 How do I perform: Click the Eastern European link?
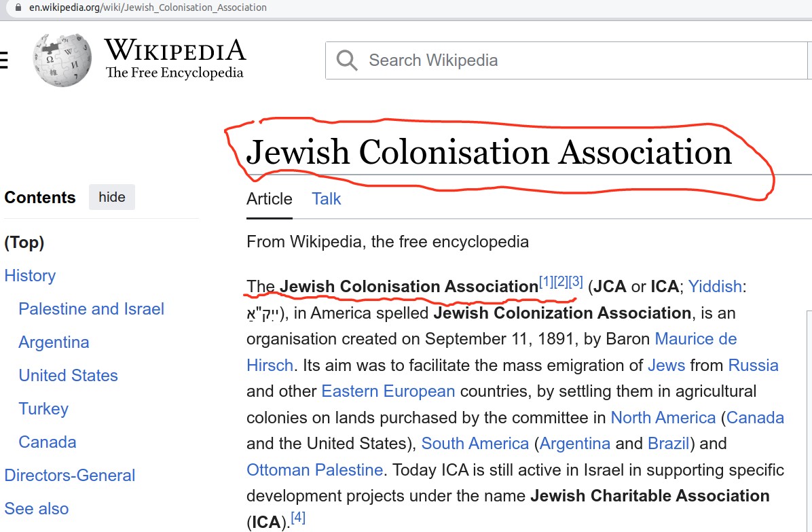(388, 391)
